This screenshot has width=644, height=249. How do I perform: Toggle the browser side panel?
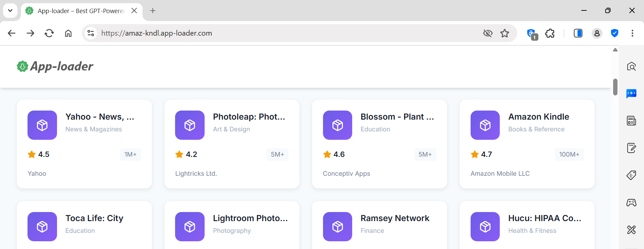pos(578,33)
